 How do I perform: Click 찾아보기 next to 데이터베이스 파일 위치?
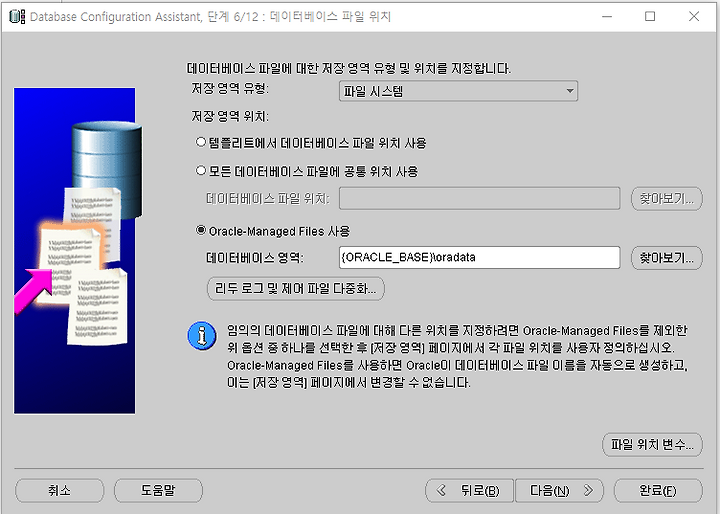click(x=667, y=198)
